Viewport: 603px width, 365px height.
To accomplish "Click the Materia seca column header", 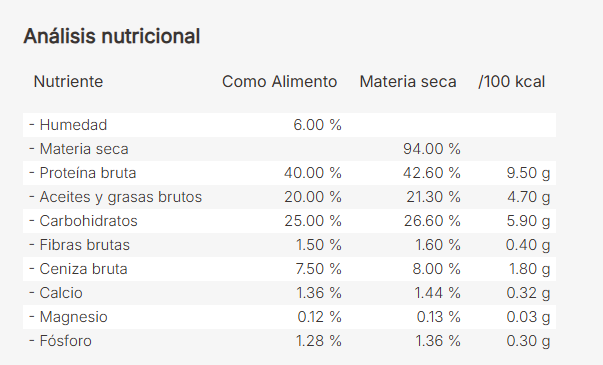I will click(x=408, y=82).
